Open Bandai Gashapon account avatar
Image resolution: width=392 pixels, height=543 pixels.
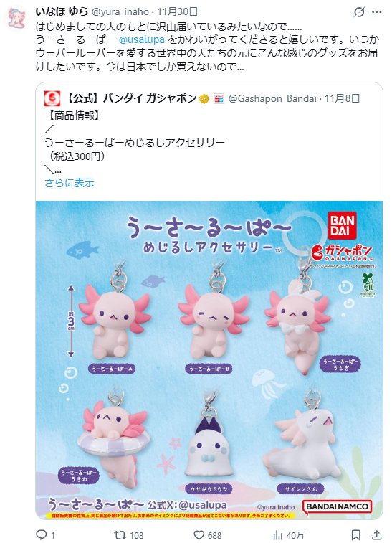[x=52, y=99]
